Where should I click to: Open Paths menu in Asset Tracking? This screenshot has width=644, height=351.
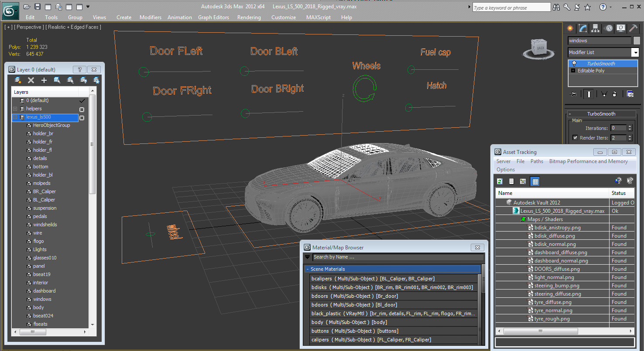537,161
